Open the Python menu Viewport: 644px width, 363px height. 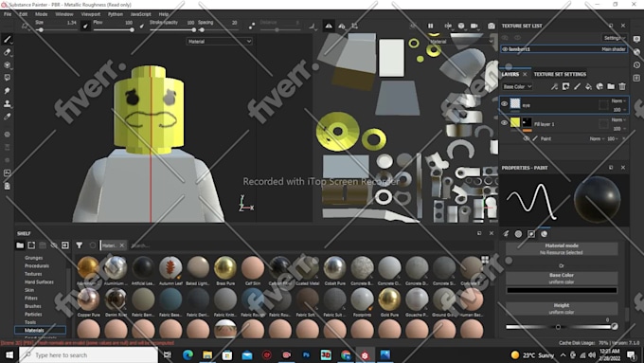[x=116, y=14]
